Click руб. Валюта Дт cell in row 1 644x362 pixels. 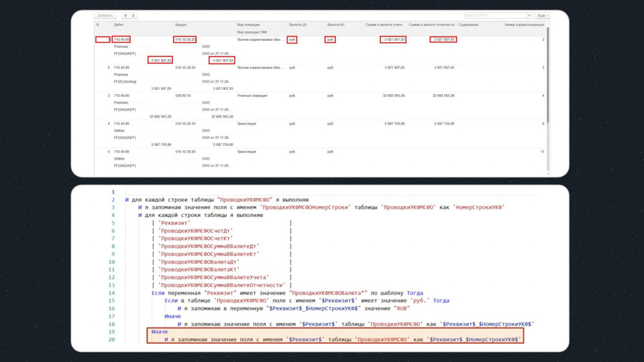(x=292, y=40)
